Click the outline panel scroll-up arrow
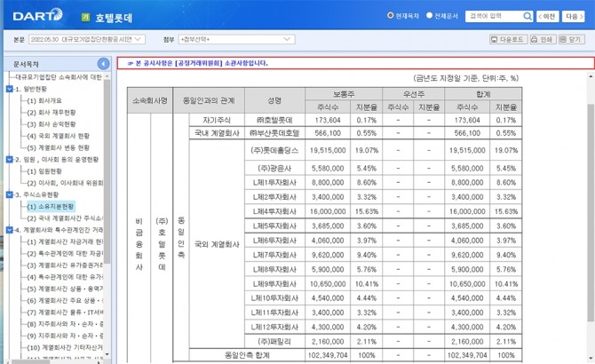Screen dimensions: 595x364 107,76
